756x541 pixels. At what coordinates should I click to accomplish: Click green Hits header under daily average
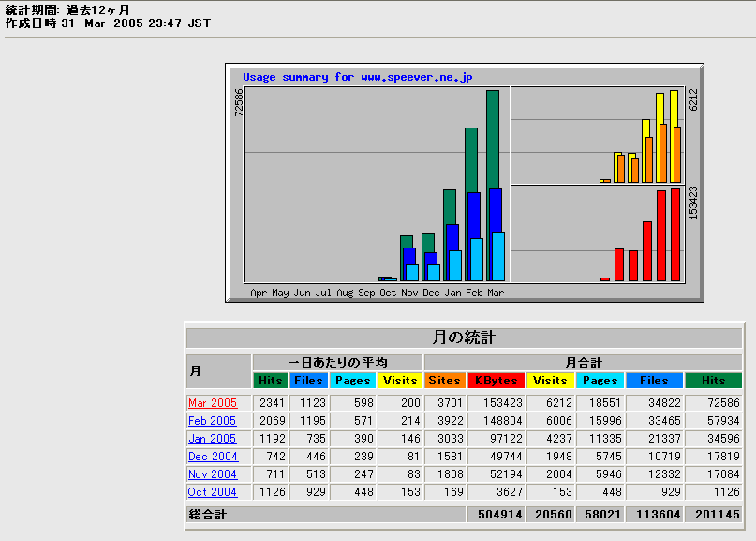[x=269, y=381]
